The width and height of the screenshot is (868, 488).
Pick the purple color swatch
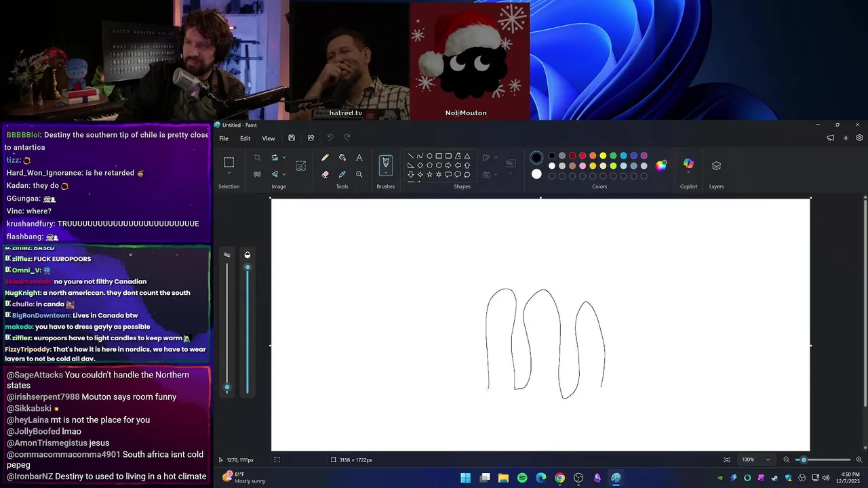tap(644, 156)
